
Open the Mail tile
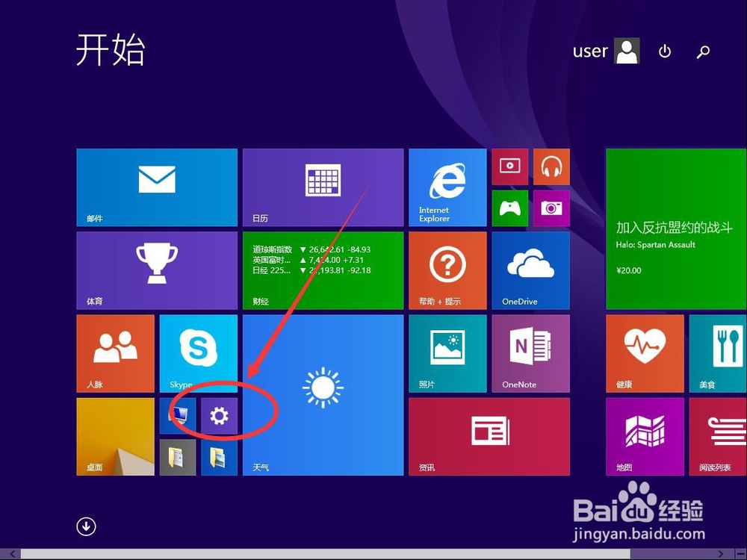pos(157,187)
